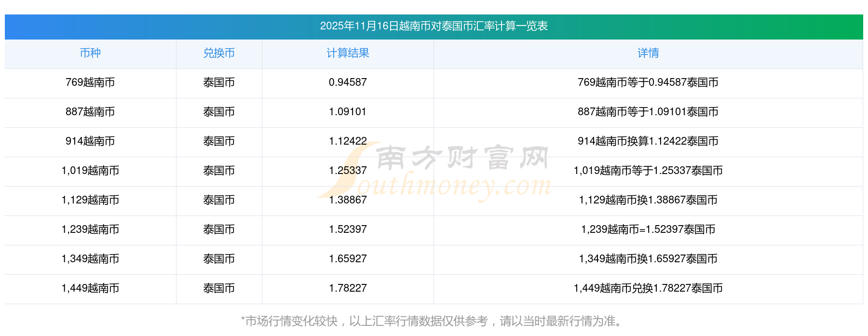
Task: Click the 1,019越南币等于1.25337泰国币 detail cell
Action: click(648, 171)
